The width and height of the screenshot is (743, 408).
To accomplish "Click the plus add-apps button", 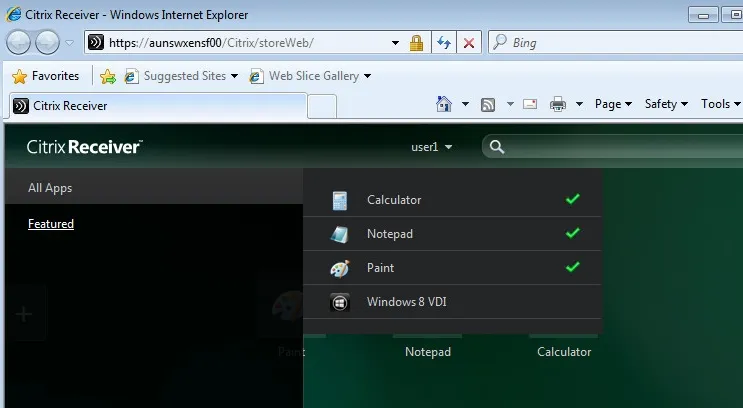I will [24, 314].
